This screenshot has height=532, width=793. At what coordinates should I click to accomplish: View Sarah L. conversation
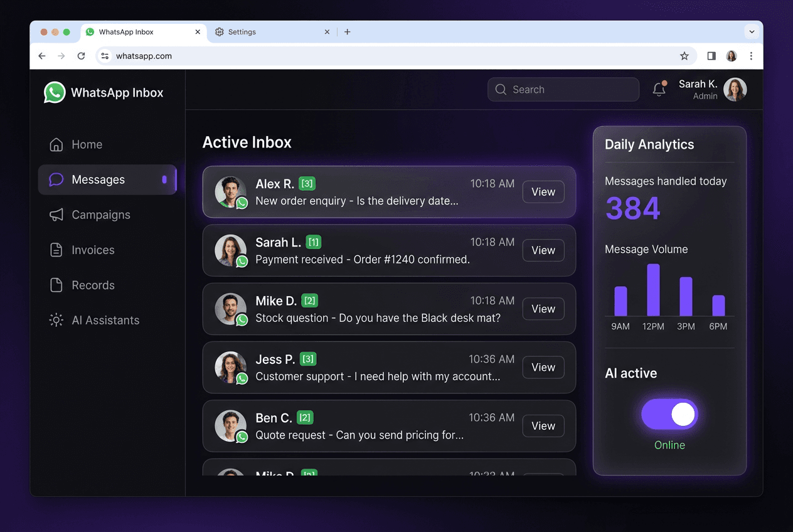click(543, 250)
